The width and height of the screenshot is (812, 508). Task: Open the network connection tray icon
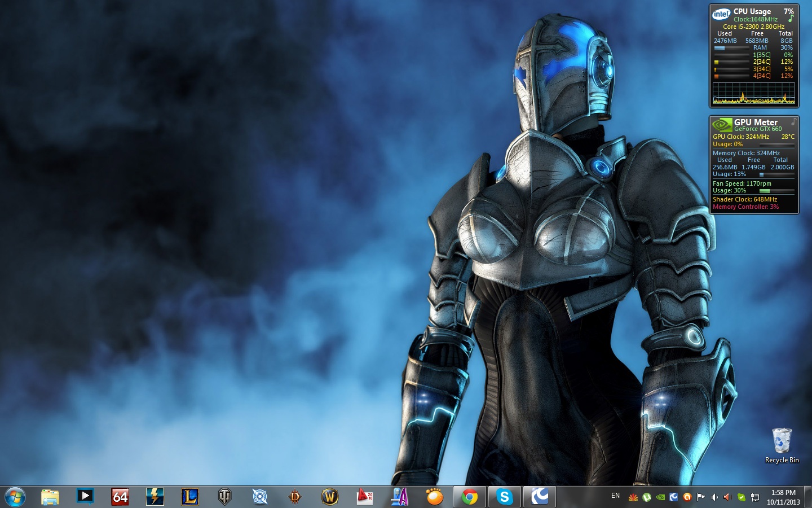pyautogui.click(x=755, y=497)
